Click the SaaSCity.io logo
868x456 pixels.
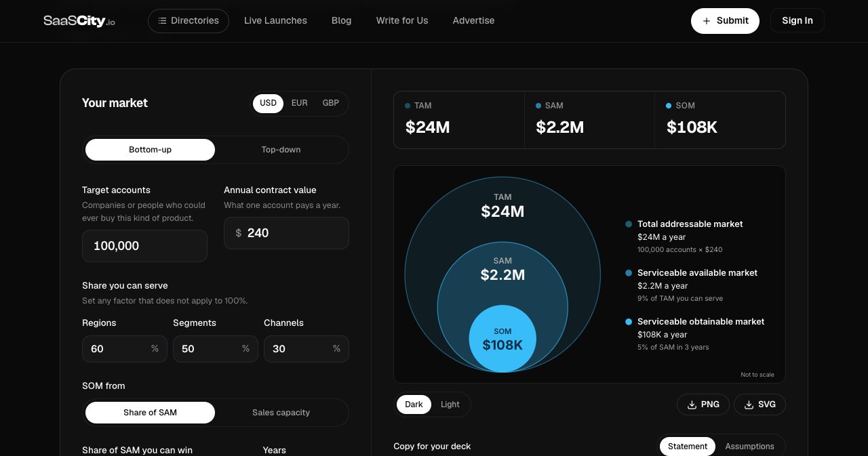click(79, 20)
